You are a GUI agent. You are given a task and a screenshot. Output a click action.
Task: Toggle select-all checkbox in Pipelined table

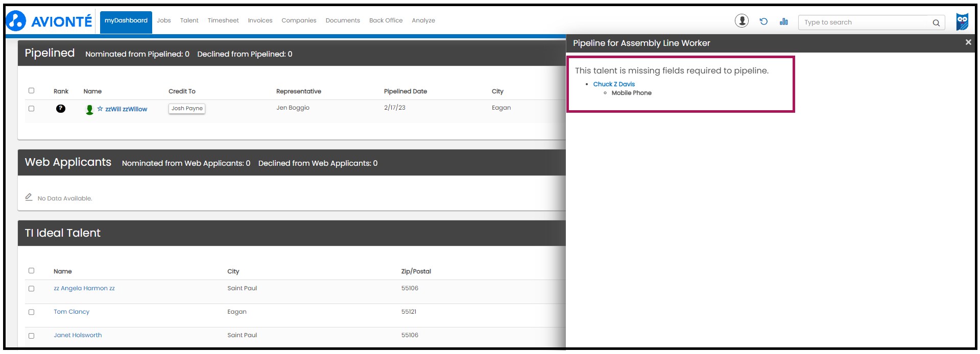click(32, 91)
